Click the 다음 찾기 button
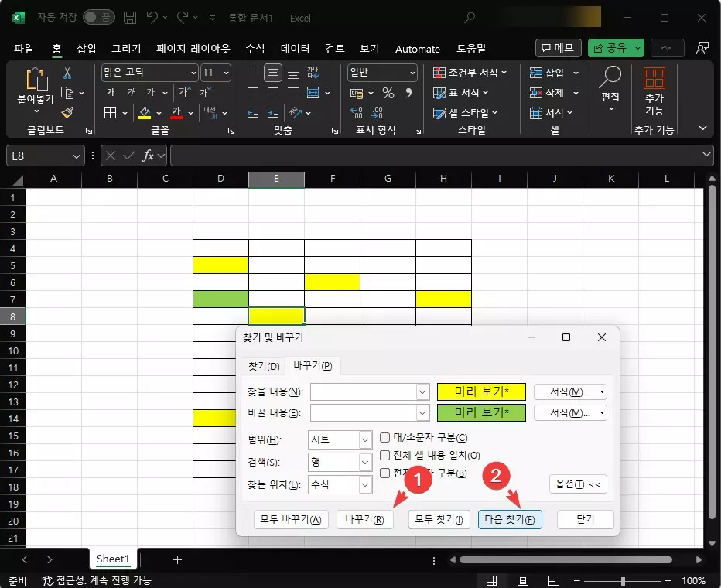 click(510, 519)
